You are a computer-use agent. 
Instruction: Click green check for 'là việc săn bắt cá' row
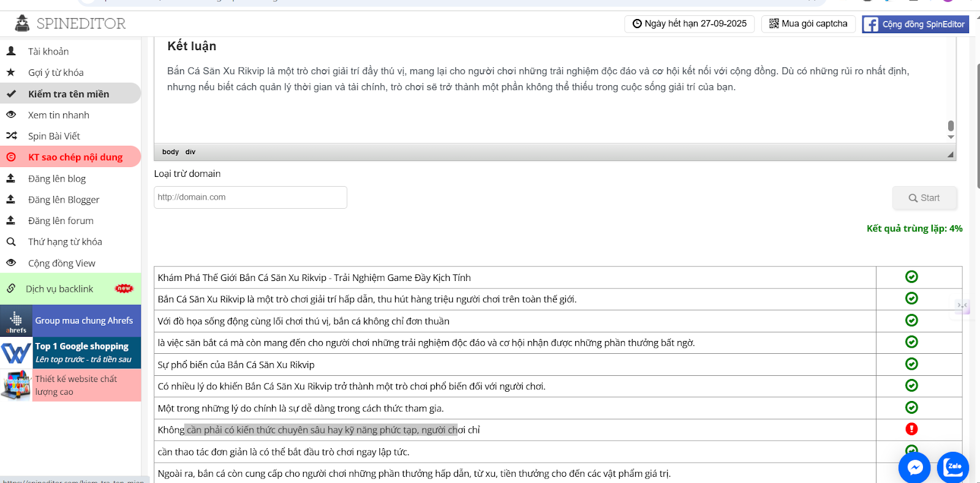[911, 342]
